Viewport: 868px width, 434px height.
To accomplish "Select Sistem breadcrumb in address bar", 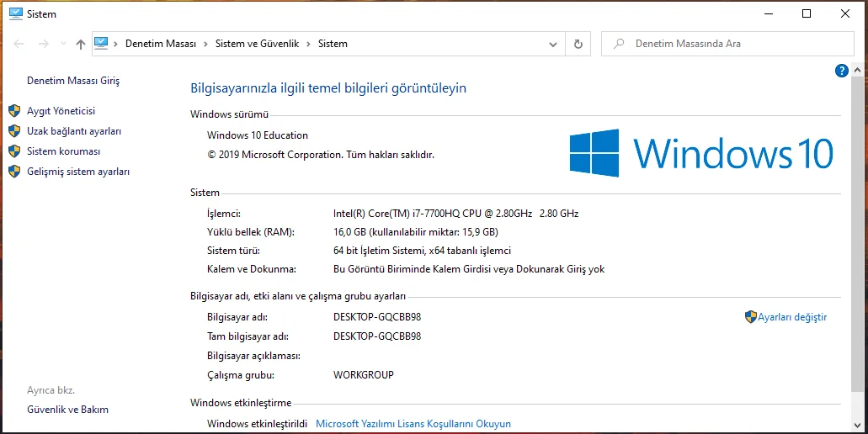I will 333,44.
